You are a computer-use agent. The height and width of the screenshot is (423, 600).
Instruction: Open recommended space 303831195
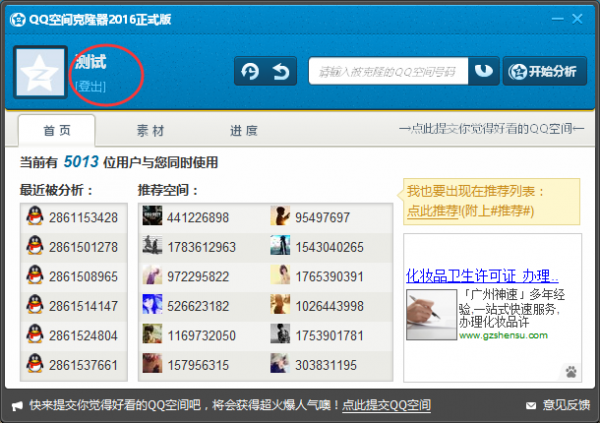326,365
